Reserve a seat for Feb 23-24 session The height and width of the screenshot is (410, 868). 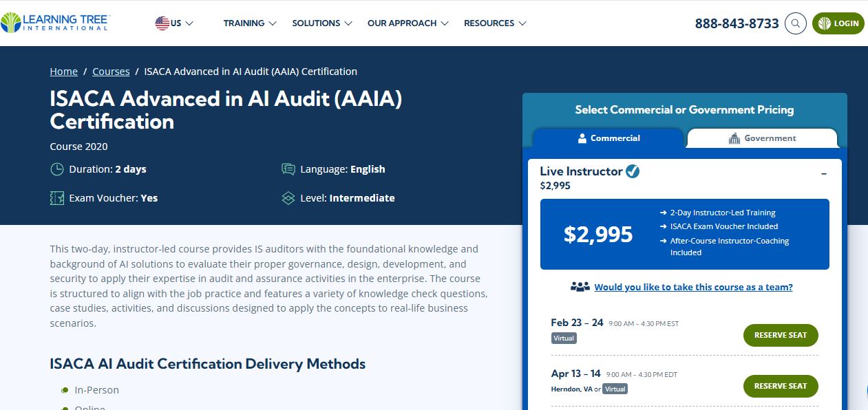pos(781,335)
